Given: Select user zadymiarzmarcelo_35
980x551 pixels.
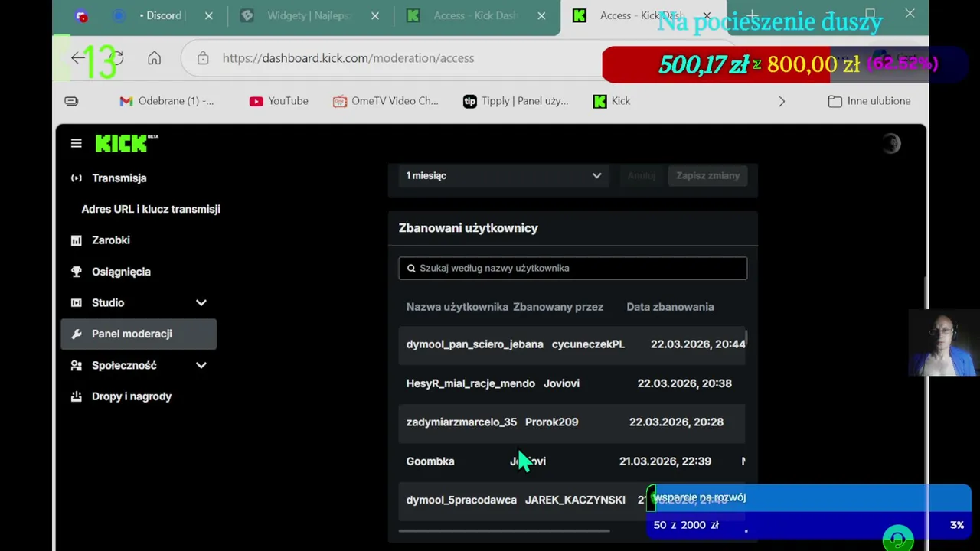Looking at the screenshot, I should (462, 422).
